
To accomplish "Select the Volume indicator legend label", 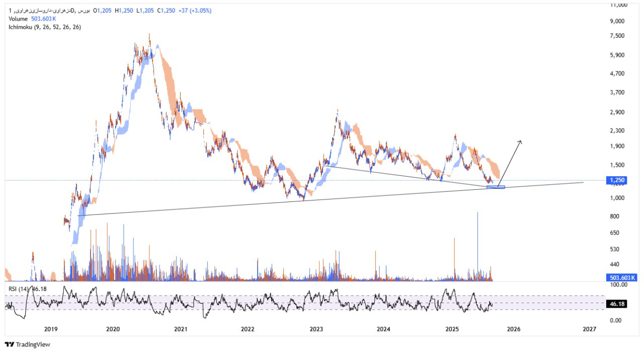I will pyautogui.click(x=19, y=19).
